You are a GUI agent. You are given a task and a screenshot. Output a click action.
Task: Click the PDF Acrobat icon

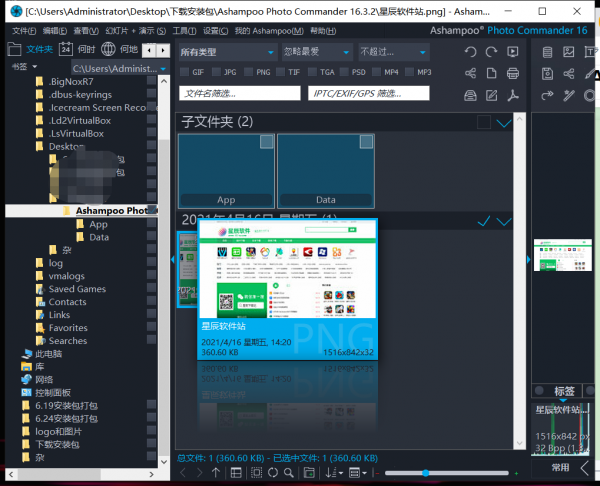[513, 95]
